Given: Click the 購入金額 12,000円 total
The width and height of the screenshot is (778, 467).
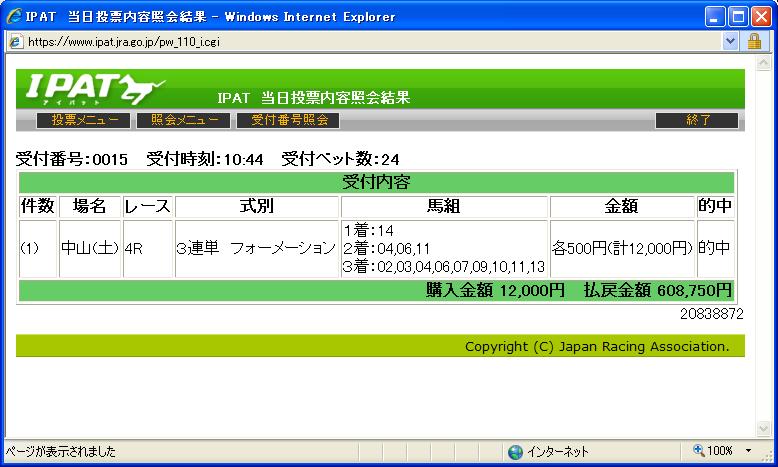Looking at the screenshot, I should [495, 290].
